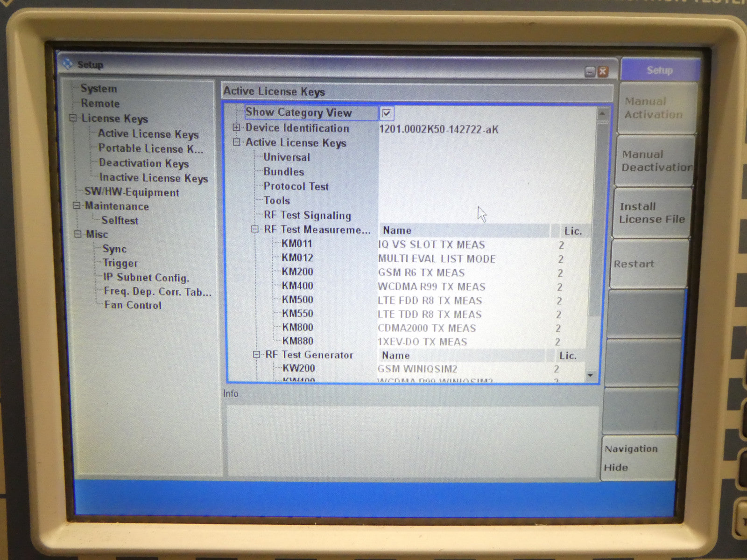This screenshot has width=747, height=560.
Task: Click the scroll down arrow of license list
Action: coord(591,375)
